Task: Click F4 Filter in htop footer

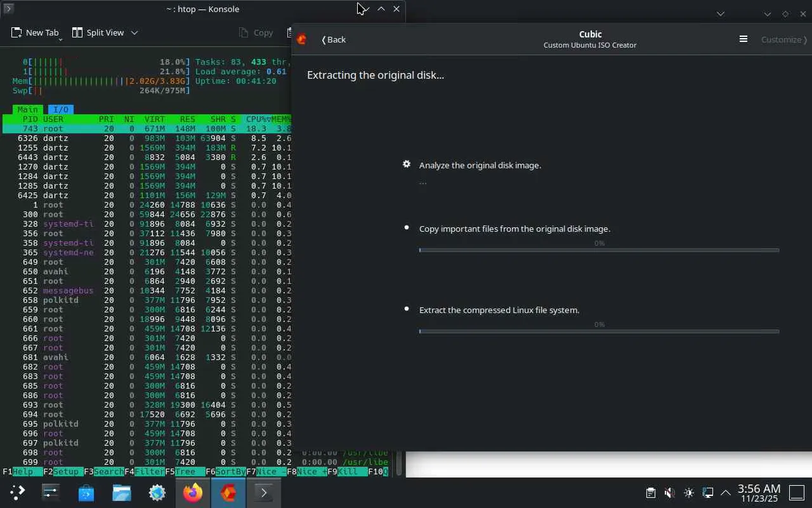Action: coord(144,472)
